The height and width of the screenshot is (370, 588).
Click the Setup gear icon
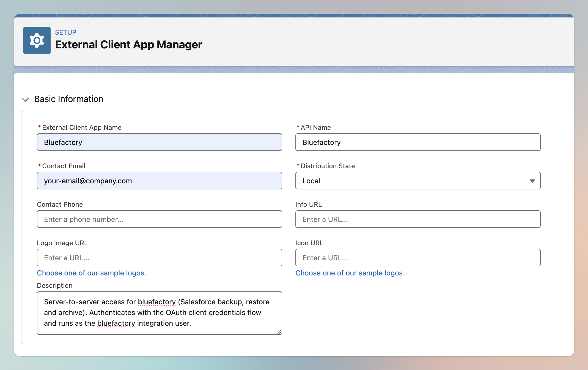[37, 40]
